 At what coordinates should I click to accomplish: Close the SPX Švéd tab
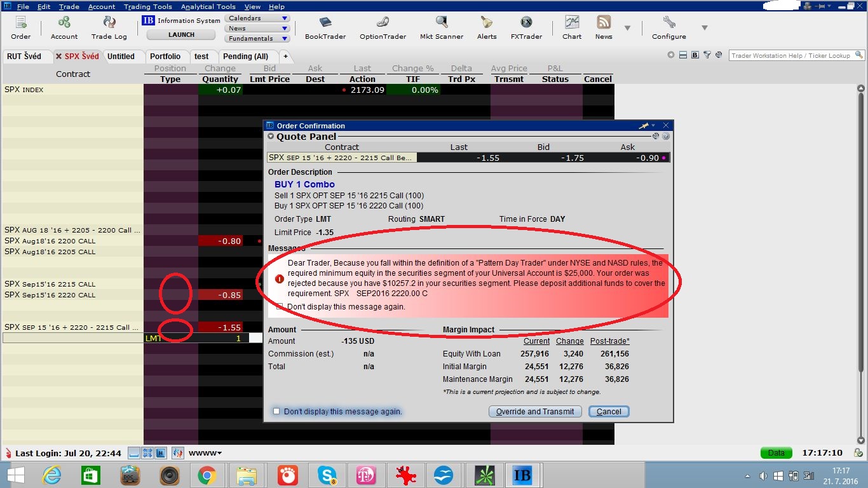tap(58, 56)
